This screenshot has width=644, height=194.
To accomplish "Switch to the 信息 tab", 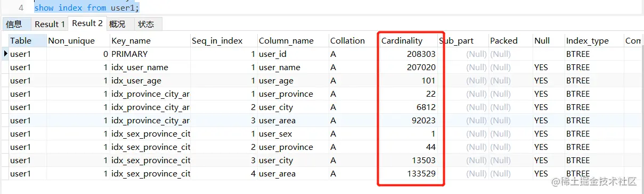I will [14, 24].
